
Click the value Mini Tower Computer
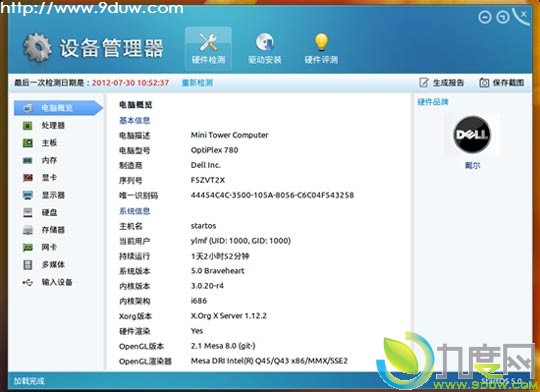229,135
